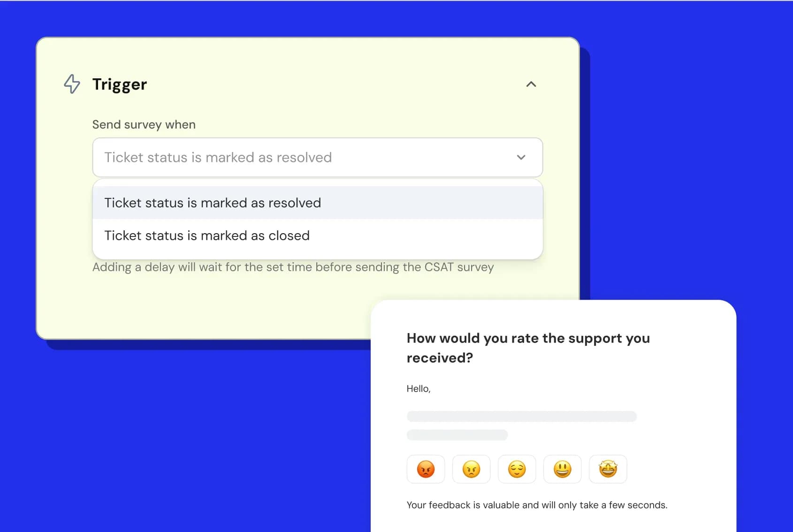Choose the grinning smiley emoji rating

point(562,469)
